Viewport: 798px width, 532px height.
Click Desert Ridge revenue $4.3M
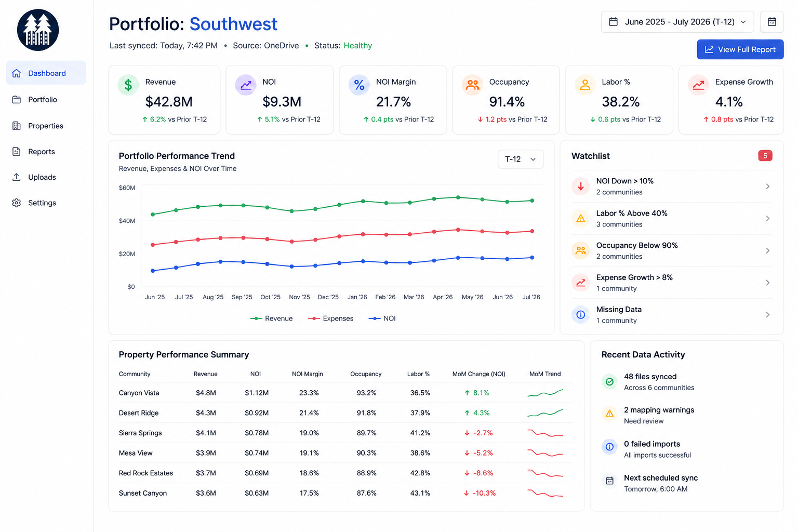pos(206,413)
